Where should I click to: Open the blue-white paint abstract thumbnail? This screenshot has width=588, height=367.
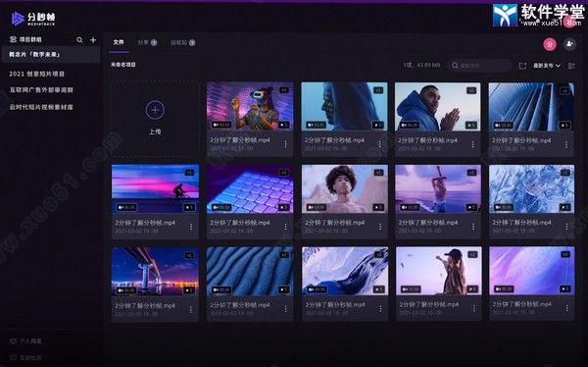click(345, 271)
